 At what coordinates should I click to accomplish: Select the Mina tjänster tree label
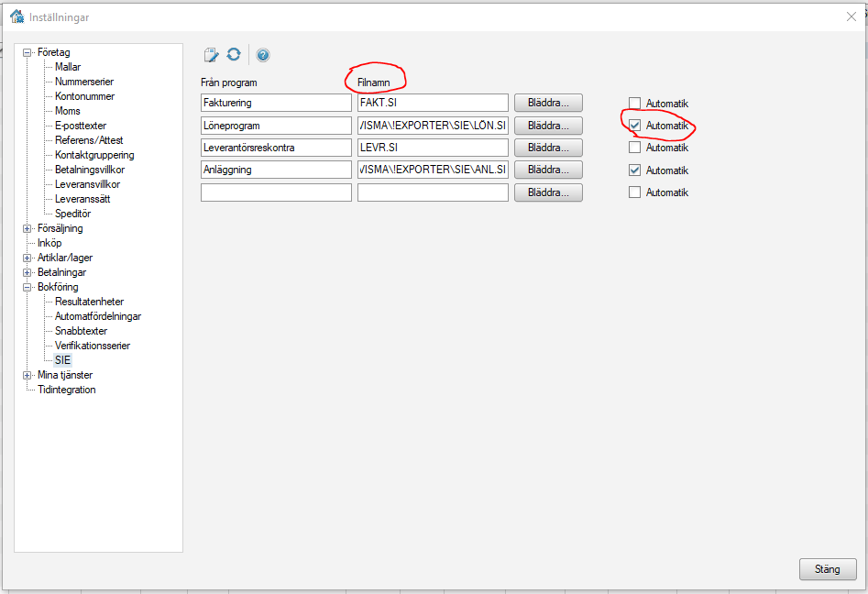coord(65,375)
